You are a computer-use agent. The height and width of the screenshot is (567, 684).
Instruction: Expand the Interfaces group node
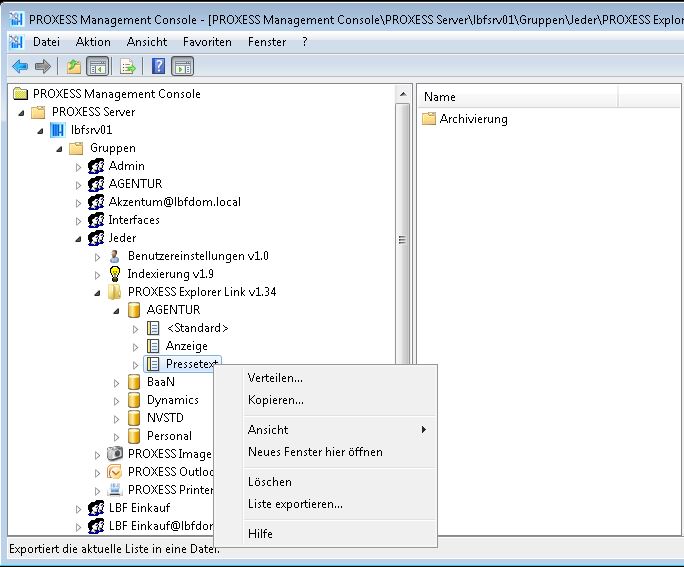[x=78, y=221]
